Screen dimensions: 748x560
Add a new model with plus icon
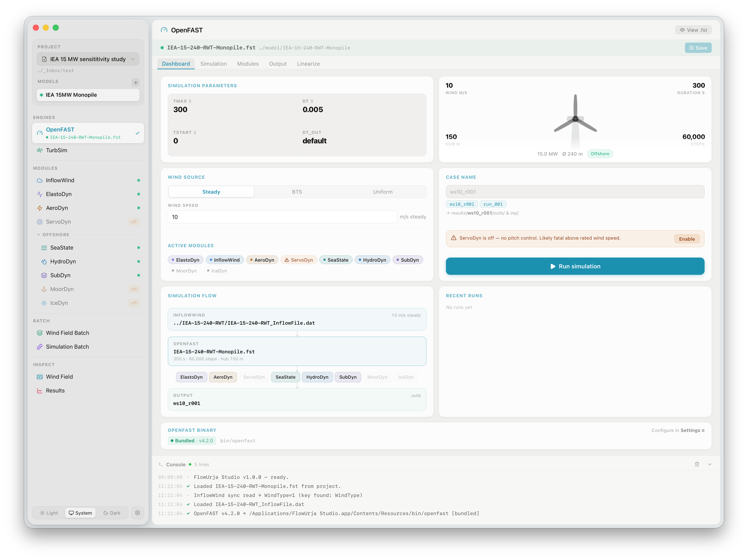click(x=136, y=82)
